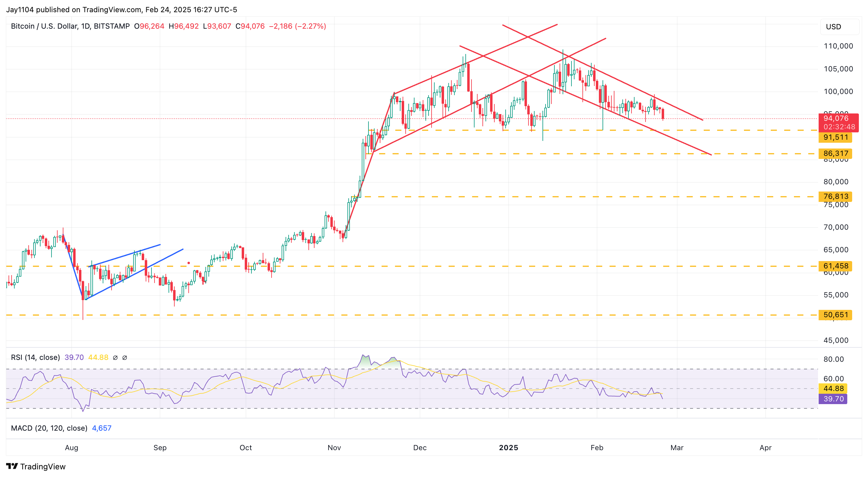Click the purple RSI axis tag 39.70

point(833,399)
